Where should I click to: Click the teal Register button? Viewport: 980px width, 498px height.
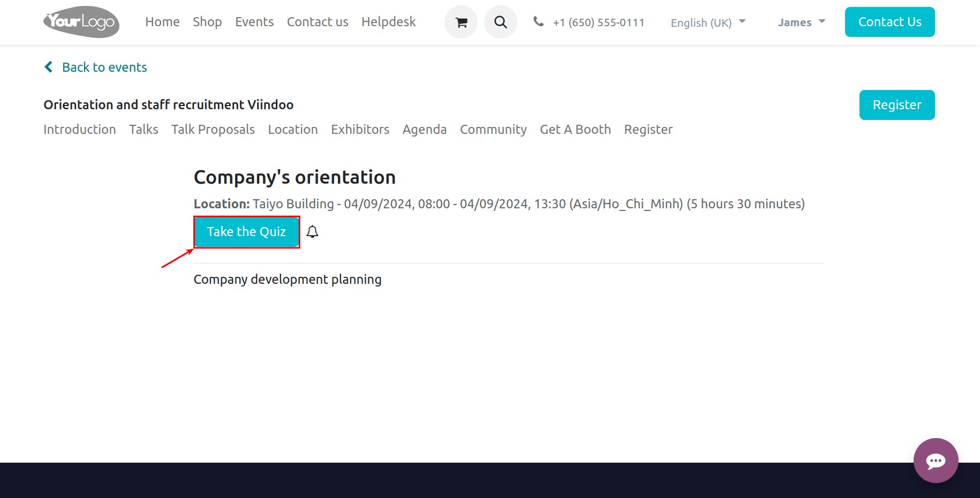click(897, 105)
